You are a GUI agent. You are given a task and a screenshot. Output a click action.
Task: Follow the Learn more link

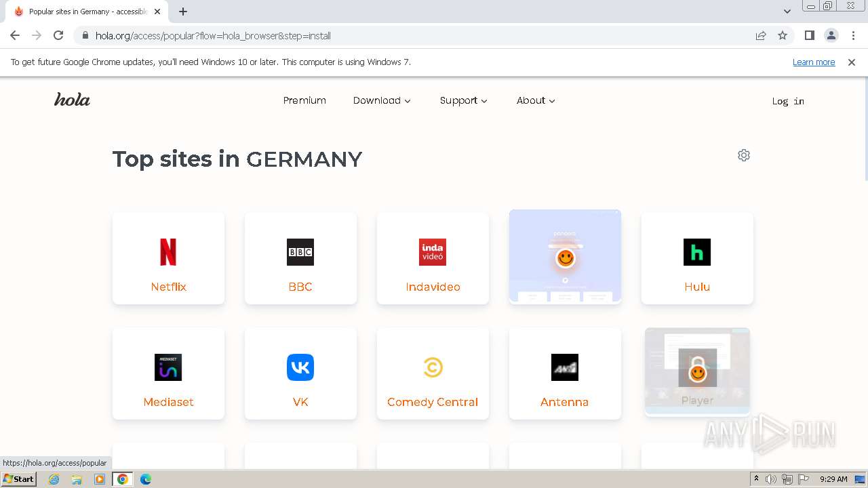coord(814,62)
